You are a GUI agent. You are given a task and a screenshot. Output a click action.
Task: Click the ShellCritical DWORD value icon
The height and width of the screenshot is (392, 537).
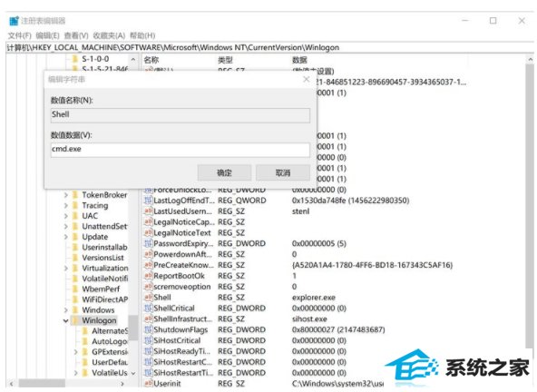[148, 308]
